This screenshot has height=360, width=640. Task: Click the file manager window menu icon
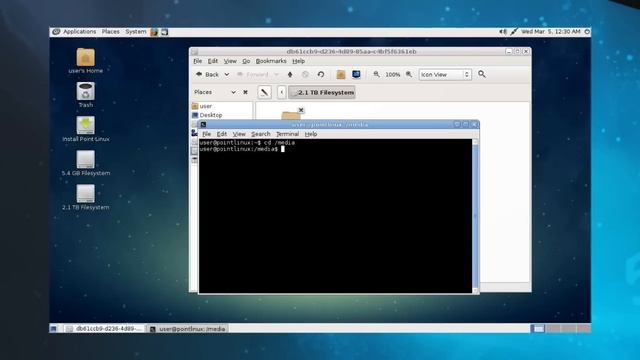[x=195, y=52]
